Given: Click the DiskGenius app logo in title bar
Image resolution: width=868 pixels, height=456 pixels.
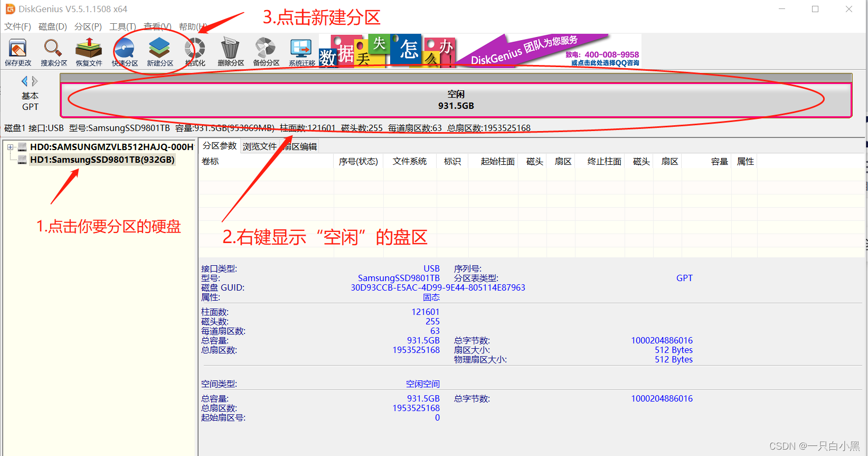Looking at the screenshot, I should pos(10,9).
